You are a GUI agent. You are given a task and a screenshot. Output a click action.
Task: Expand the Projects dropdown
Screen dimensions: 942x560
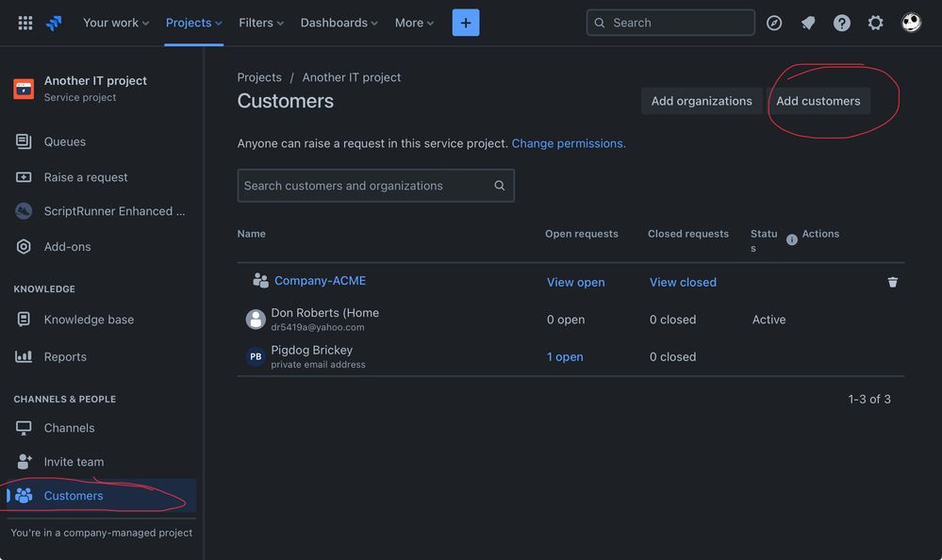pyautogui.click(x=194, y=23)
